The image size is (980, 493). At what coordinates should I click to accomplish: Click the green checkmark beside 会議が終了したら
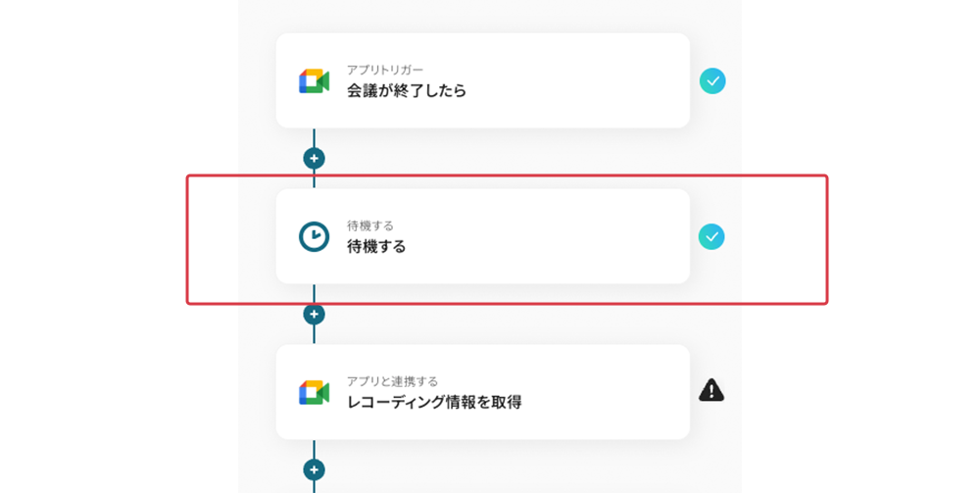point(712,81)
